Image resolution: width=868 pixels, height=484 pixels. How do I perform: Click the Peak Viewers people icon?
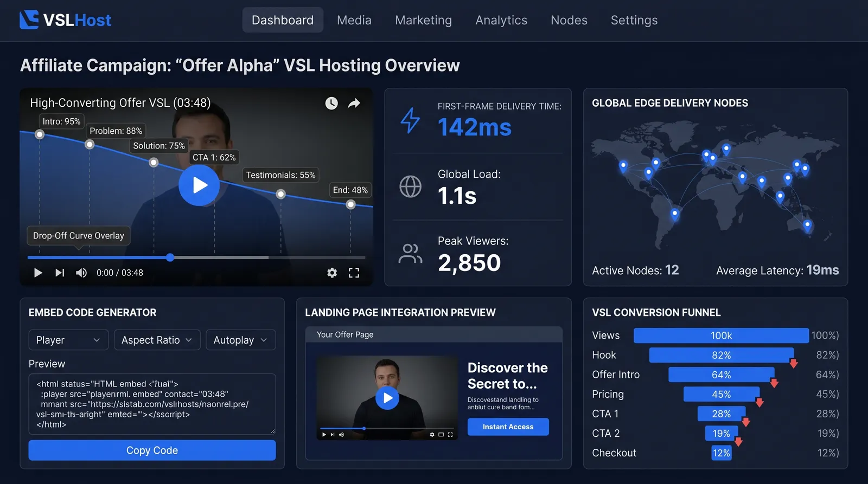point(410,253)
